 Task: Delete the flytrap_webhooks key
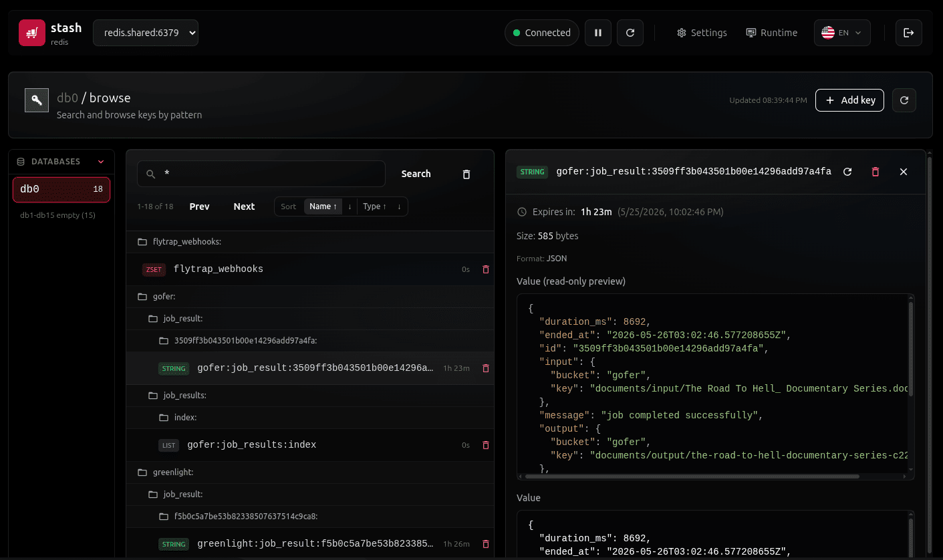(x=486, y=269)
